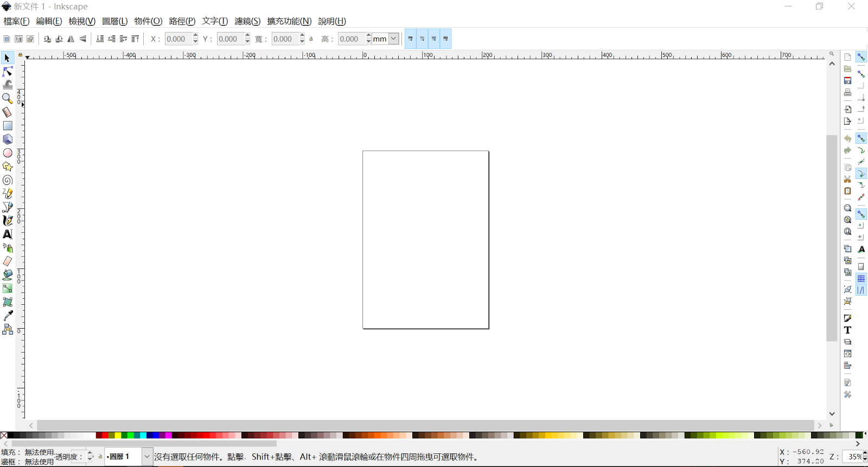Select the Calligraphy tool
This screenshot has width=868, height=467.
(x=7, y=221)
